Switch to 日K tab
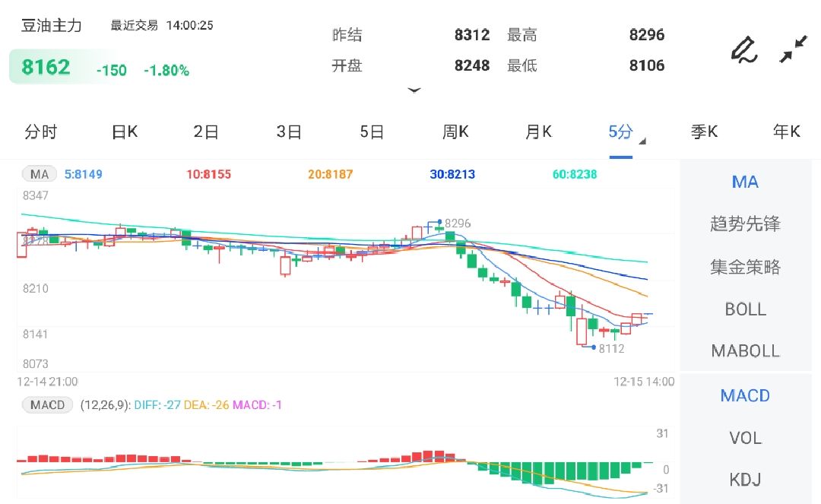 125,132
